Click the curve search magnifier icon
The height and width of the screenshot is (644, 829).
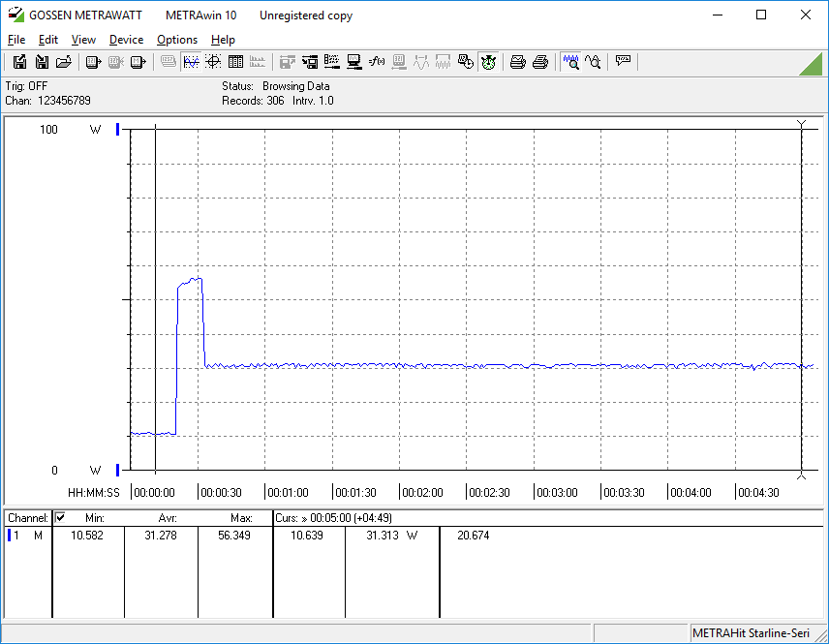[x=594, y=62]
